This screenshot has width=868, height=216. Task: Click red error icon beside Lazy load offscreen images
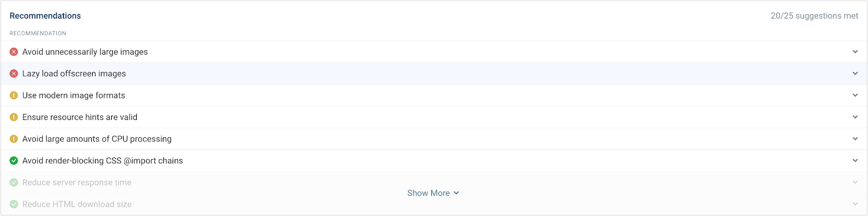14,74
